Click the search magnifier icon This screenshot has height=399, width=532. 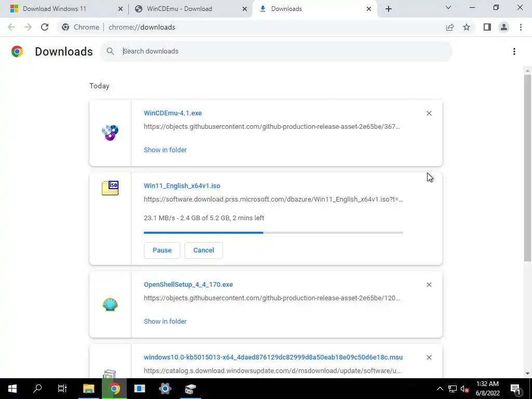tap(110, 51)
